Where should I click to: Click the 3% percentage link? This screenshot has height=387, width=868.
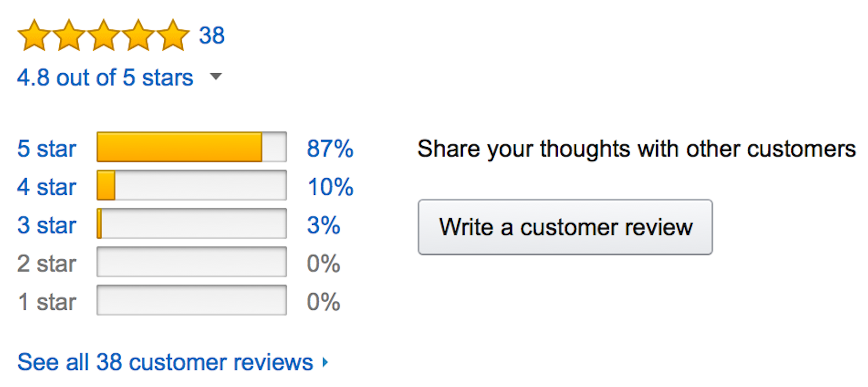[x=323, y=225]
